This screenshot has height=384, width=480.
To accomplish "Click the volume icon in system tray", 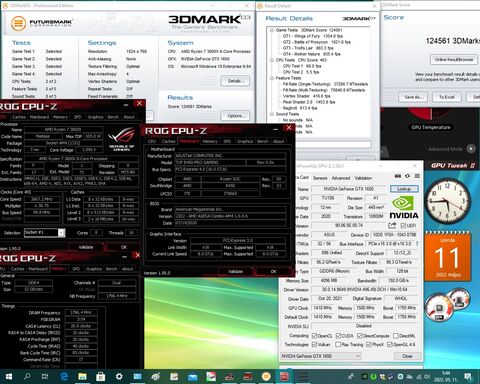I will pyautogui.click(x=427, y=377).
